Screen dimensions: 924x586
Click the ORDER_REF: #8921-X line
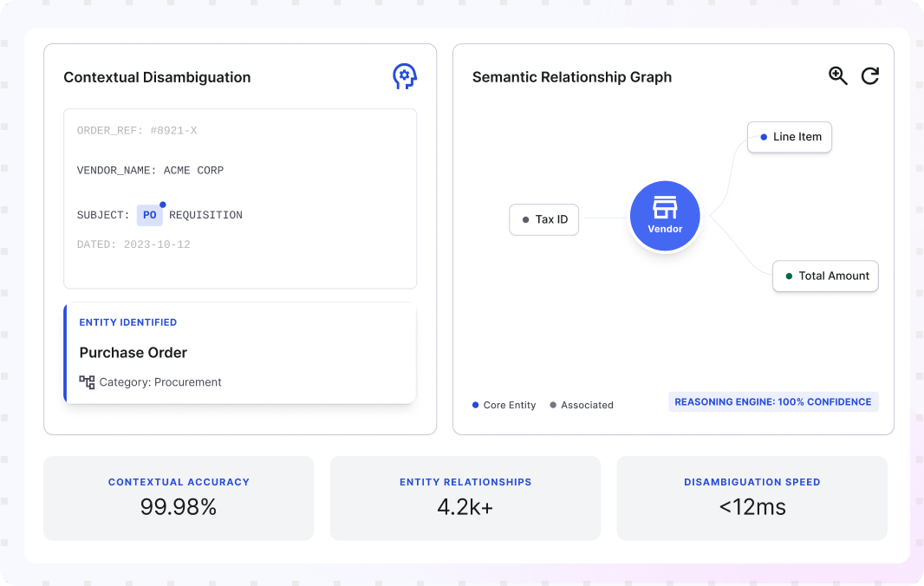[137, 130]
